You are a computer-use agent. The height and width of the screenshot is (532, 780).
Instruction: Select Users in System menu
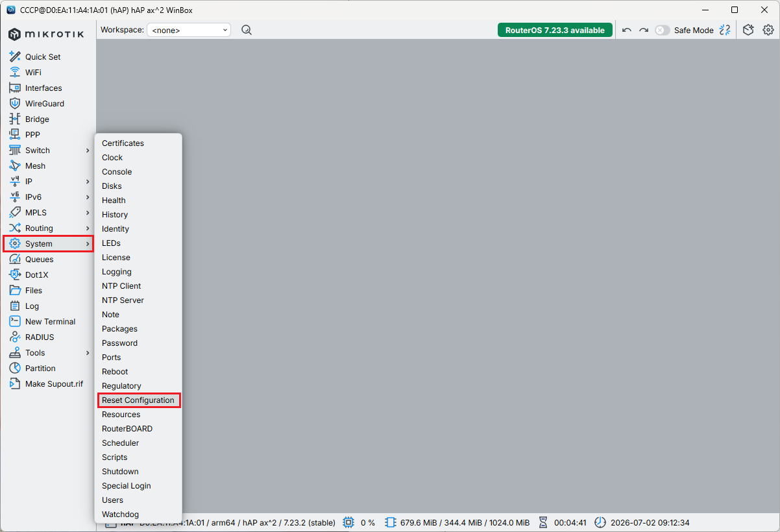tap(112, 500)
